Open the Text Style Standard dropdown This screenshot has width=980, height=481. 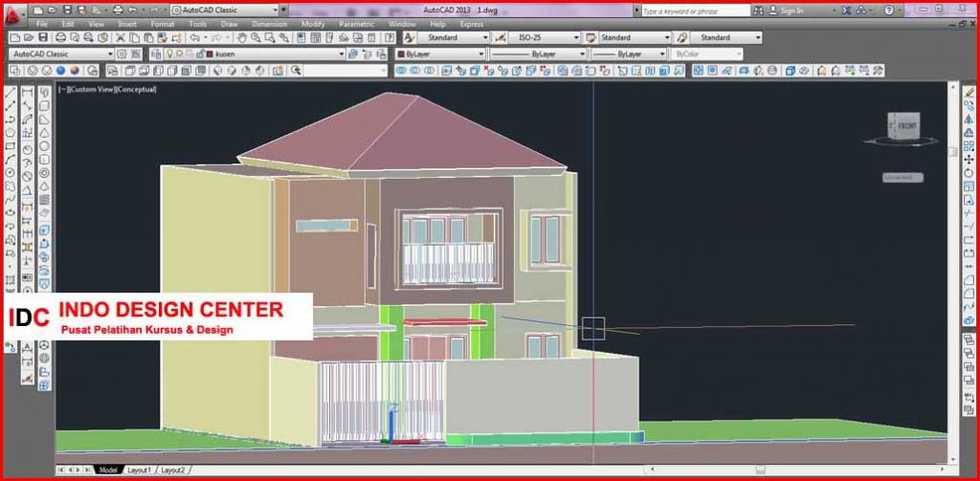click(485, 37)
